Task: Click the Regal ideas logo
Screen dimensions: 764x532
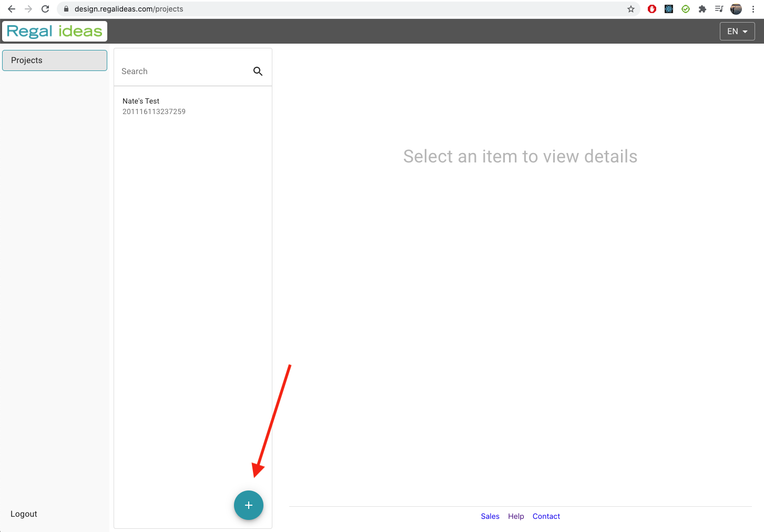Action: (55, 32)
